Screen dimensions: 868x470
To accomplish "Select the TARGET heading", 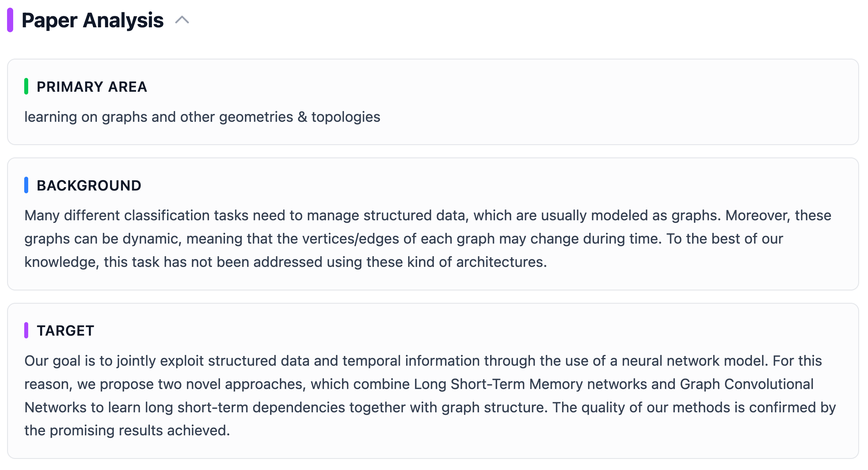I will (65, 331).
